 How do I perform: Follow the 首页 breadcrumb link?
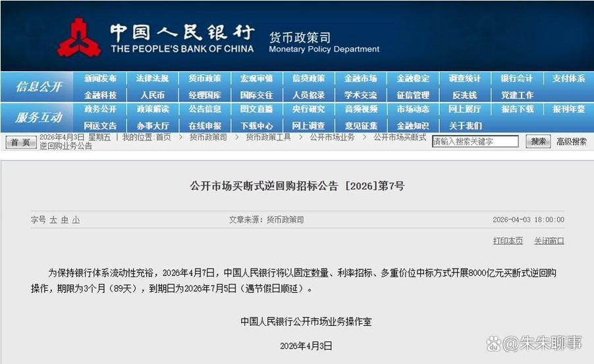tap(163, 137)
